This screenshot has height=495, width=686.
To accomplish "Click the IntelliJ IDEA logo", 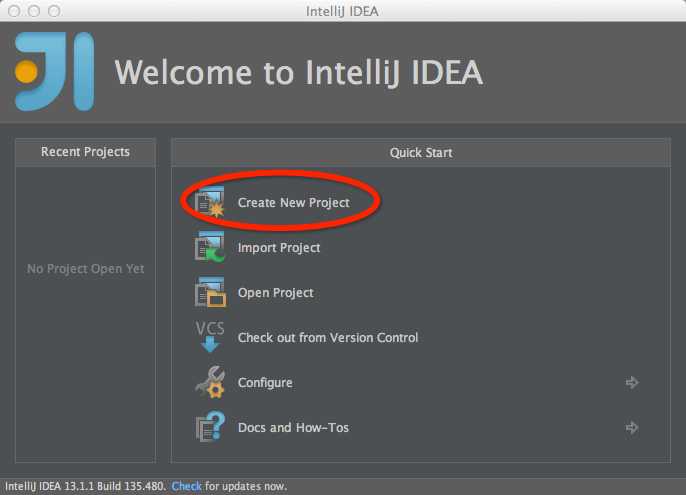I will pos(55,71).
